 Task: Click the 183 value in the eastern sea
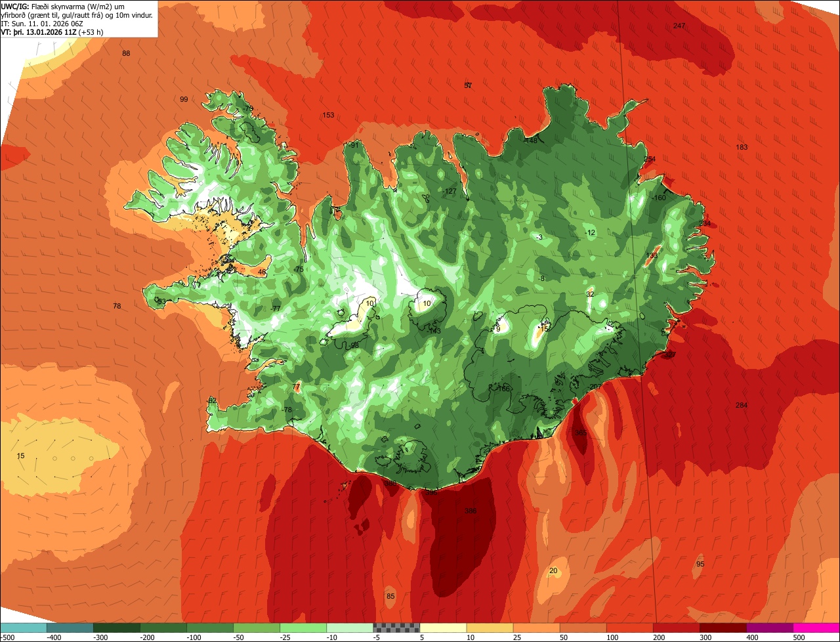[742, 147]
